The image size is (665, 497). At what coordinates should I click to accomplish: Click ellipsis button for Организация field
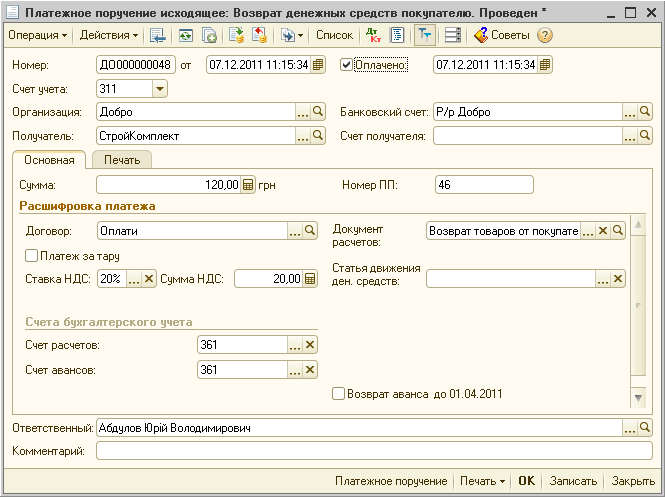coord(302,112)
